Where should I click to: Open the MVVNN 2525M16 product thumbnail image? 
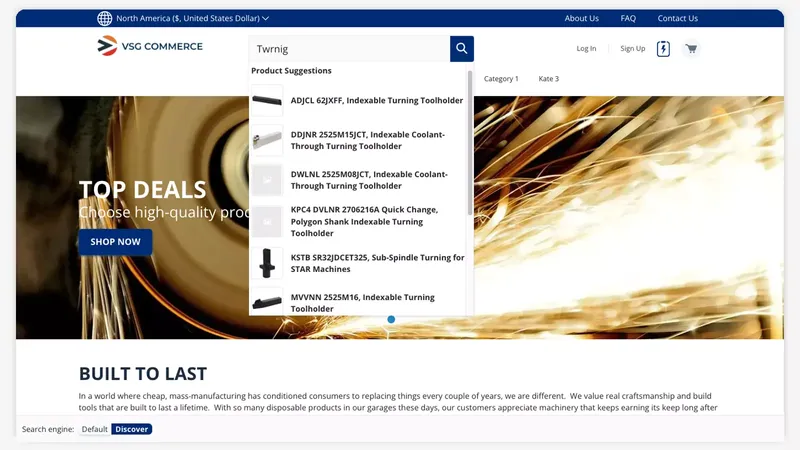coord(267,302)
